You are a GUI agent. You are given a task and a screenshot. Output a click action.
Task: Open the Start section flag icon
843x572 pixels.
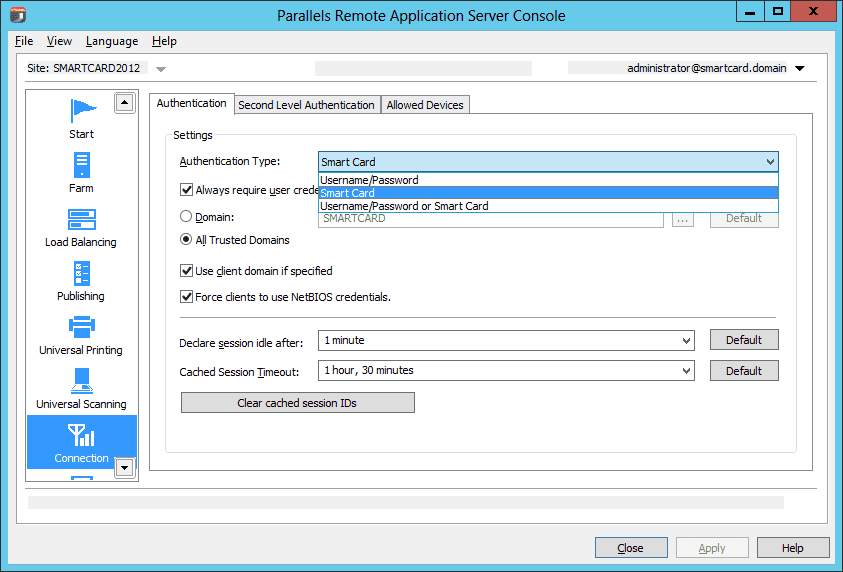pyautogui.click(x=83, y=111)
